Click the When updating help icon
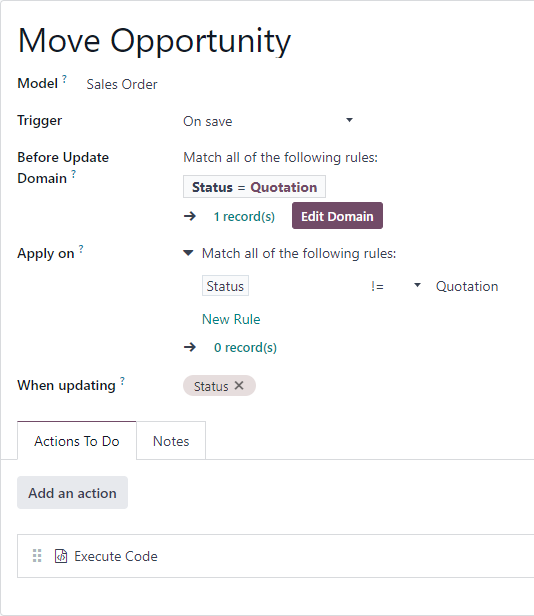This screenshot has width=534, height=616. pyautogui.click(x=122, y=381)
